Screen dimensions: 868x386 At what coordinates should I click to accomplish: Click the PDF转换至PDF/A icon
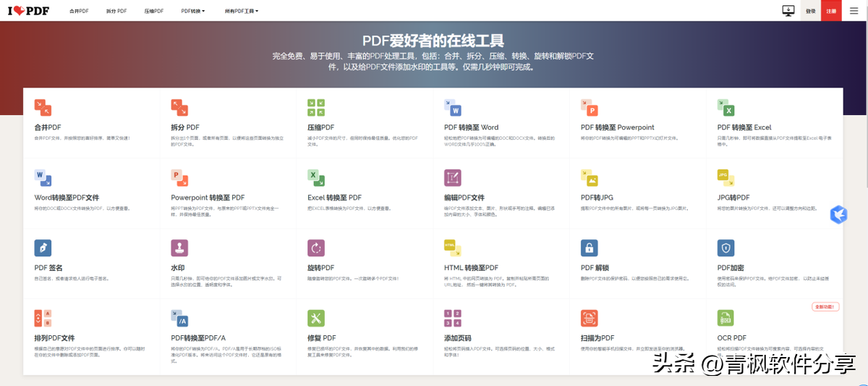coord(179,318)
